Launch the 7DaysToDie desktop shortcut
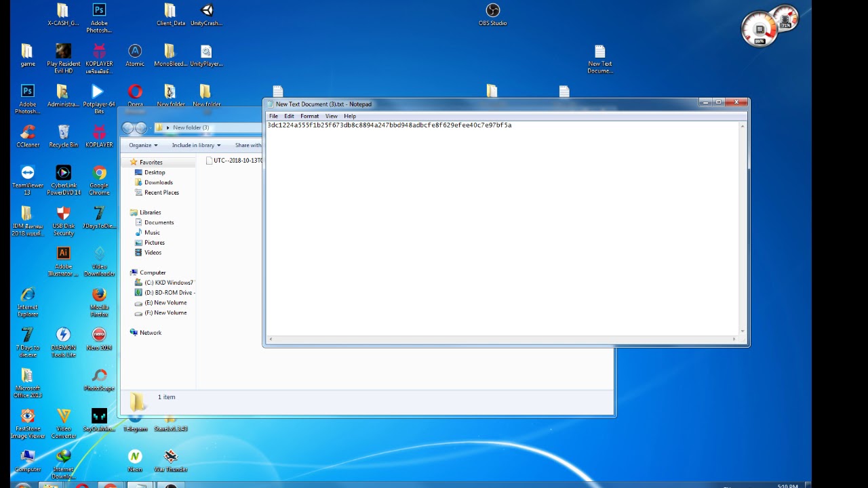Screen dimensions: 868x488 pyautogui.click(x=99, y=218)
